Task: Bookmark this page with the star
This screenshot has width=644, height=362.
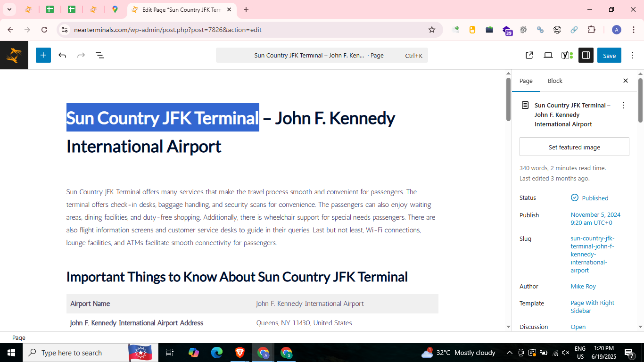Action: click(432, 29)
